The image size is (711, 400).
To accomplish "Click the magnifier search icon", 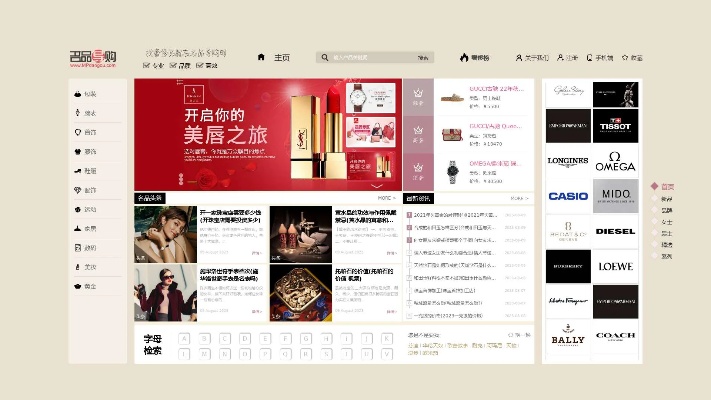I will (325, 58).
